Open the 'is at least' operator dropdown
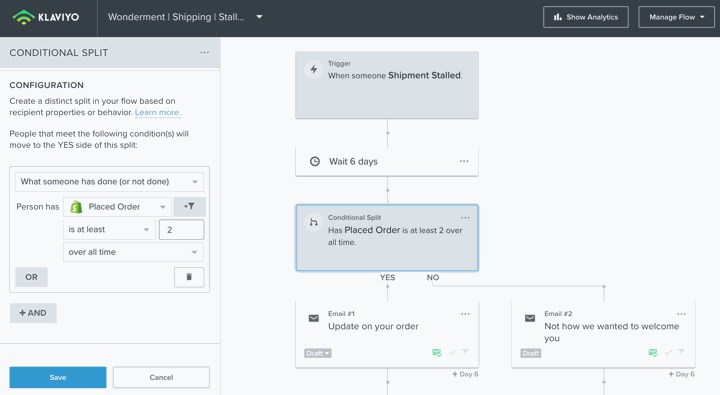 (x=108, y=229)
